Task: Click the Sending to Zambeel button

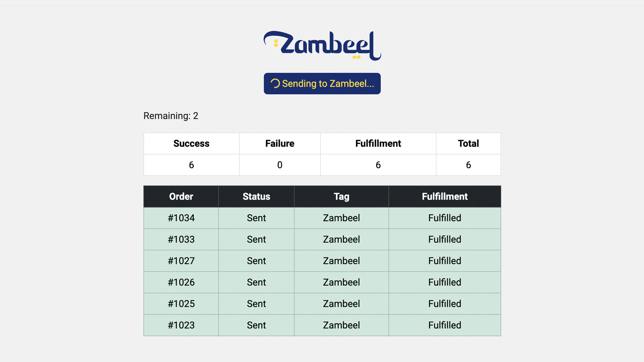Action: click(322, 84)
